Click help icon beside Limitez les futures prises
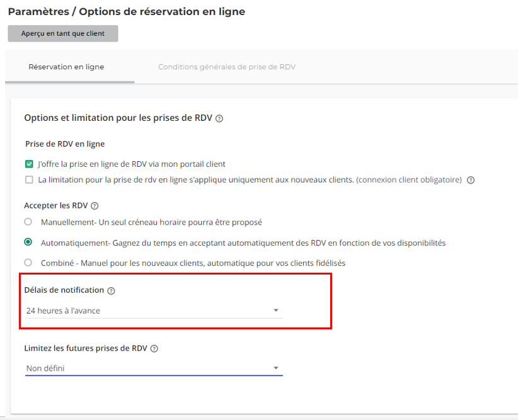The height and width of the screenshot is (420, 518). [154, 349]
